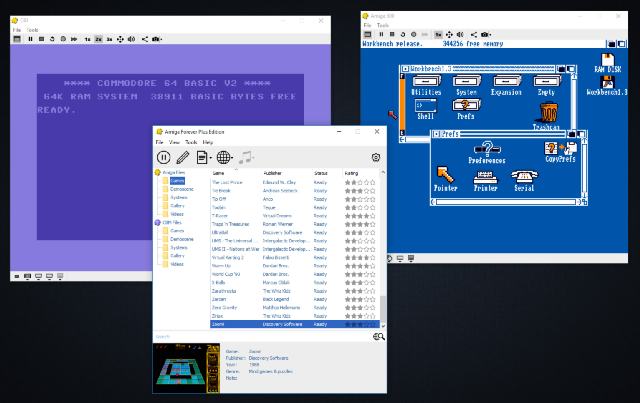Click the game list vertical scrollbar thumb
Screen dimensions: 640x403
pyautogui.click(x=383, y=309)
